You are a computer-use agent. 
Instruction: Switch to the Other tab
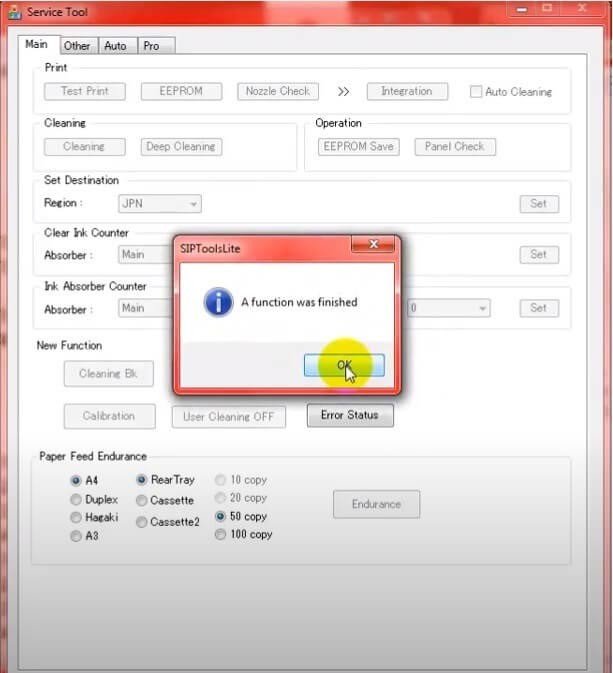pos(78,45)
